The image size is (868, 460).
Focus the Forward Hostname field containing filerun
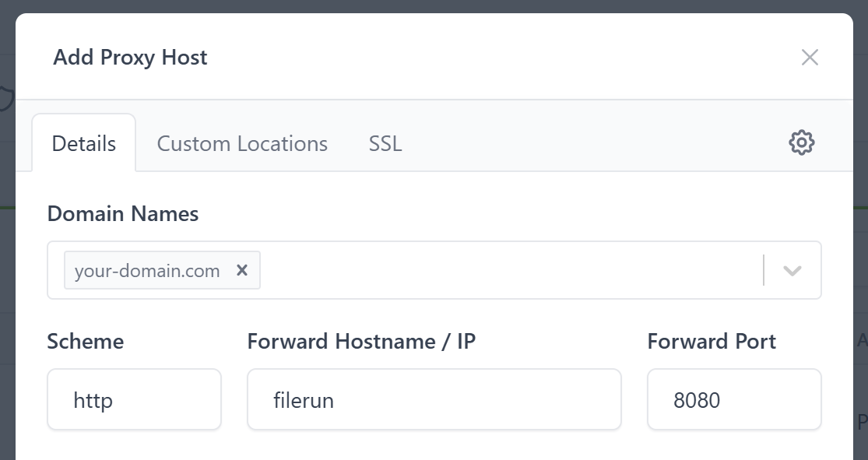tap(434, 400)
